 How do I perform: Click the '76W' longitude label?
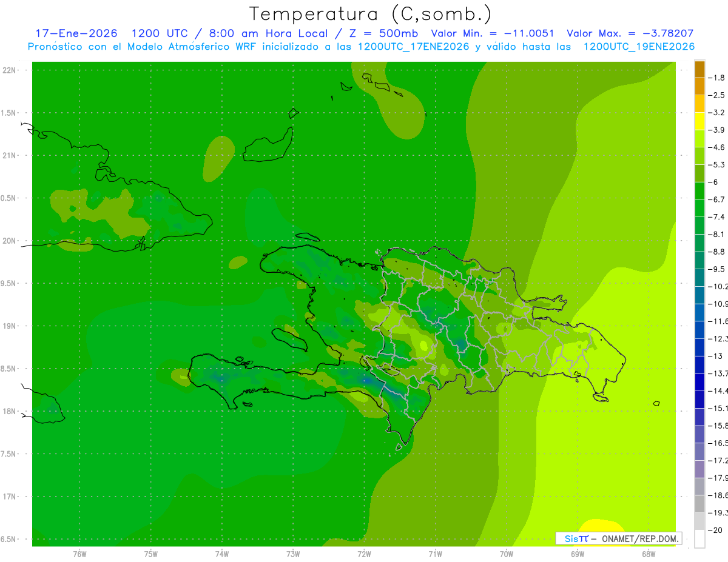(x=79, y=554)
